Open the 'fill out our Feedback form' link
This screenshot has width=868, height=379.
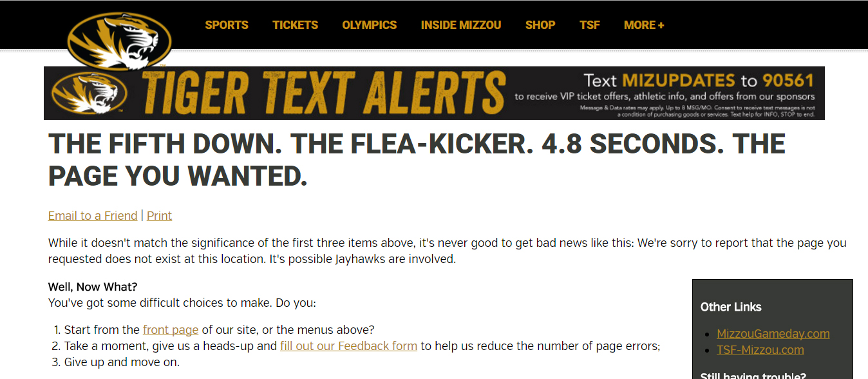point(348,345)
